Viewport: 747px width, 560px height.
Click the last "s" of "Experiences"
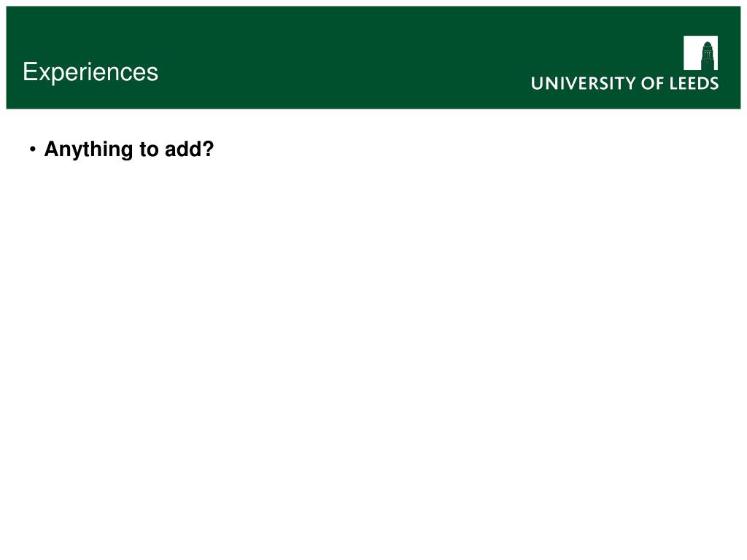[152, 74]
